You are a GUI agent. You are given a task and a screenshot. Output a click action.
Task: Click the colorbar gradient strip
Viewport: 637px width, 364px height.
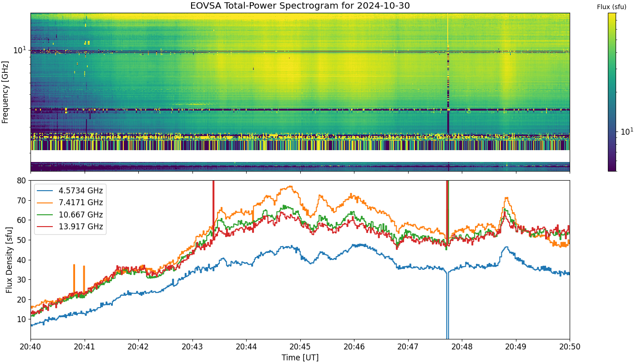(612, 92)
